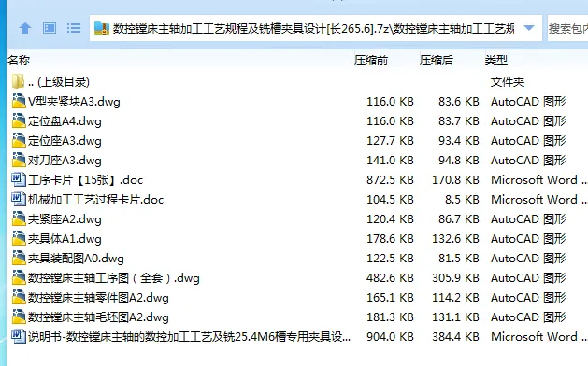
Task: Click icon of 夹紧座A2.dwg
Action: (x=19, y=218)
